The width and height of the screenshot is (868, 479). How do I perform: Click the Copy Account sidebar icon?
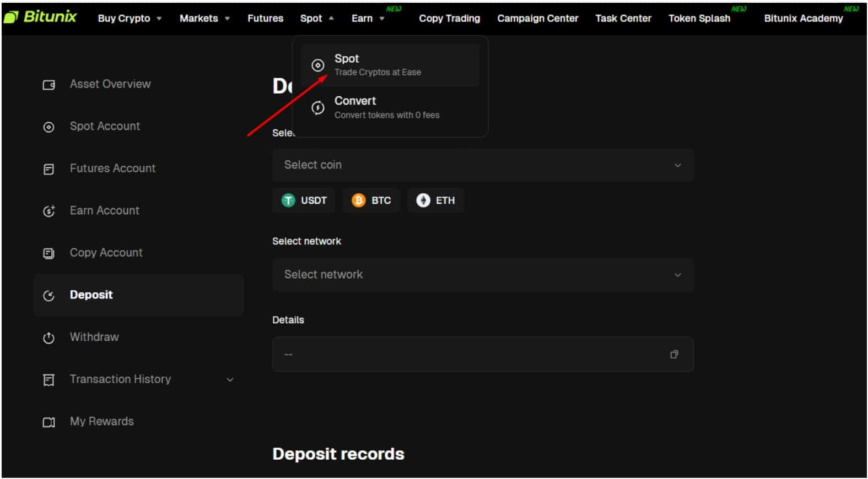tap(49, 253)
